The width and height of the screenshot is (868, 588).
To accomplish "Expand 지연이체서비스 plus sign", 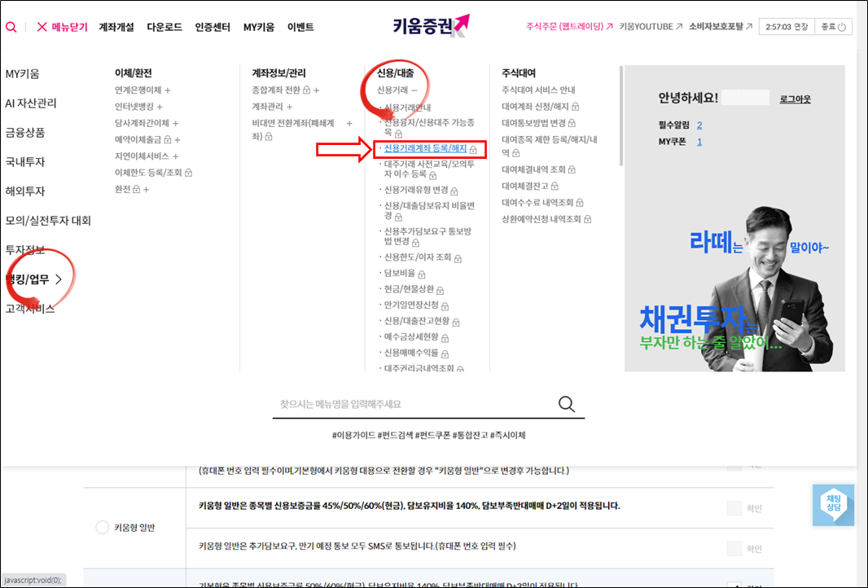I will [x=176, y=156].
